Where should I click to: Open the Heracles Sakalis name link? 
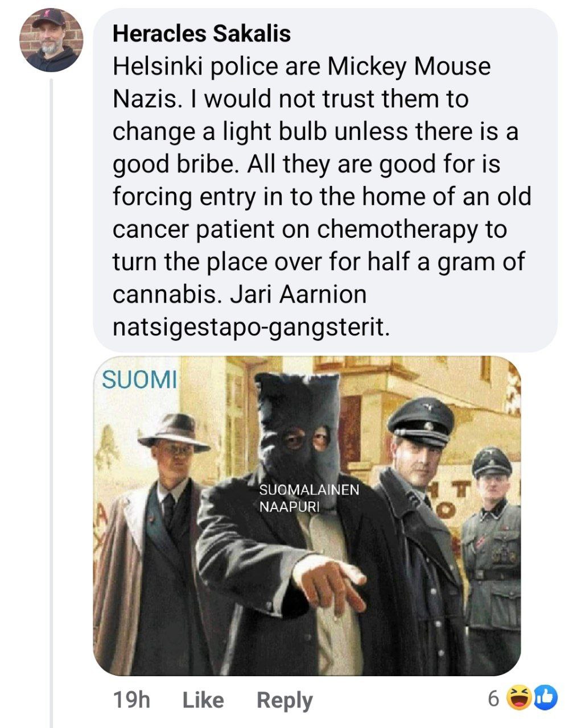click(202, 34)
